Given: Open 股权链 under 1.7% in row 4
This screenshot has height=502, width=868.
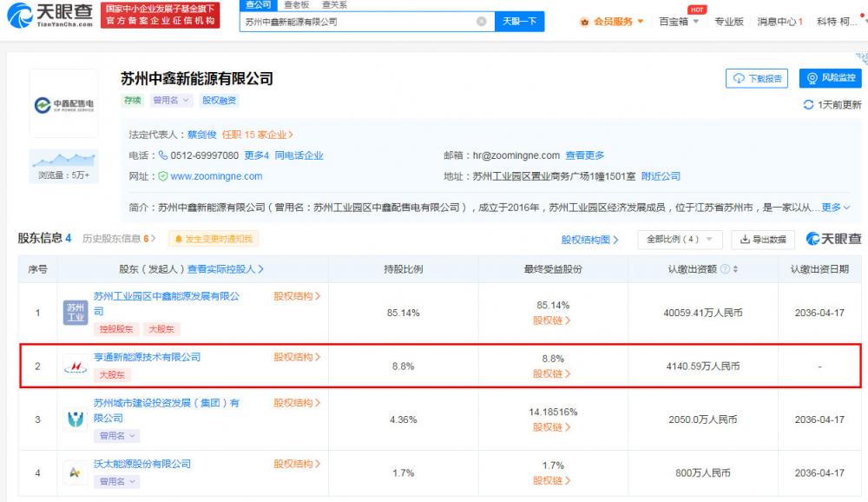Looking at the screenshot, I should (551, 481).
